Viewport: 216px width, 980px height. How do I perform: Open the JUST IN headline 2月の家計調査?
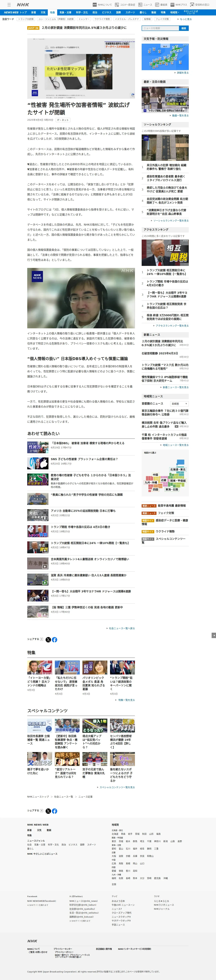point(84,28)
